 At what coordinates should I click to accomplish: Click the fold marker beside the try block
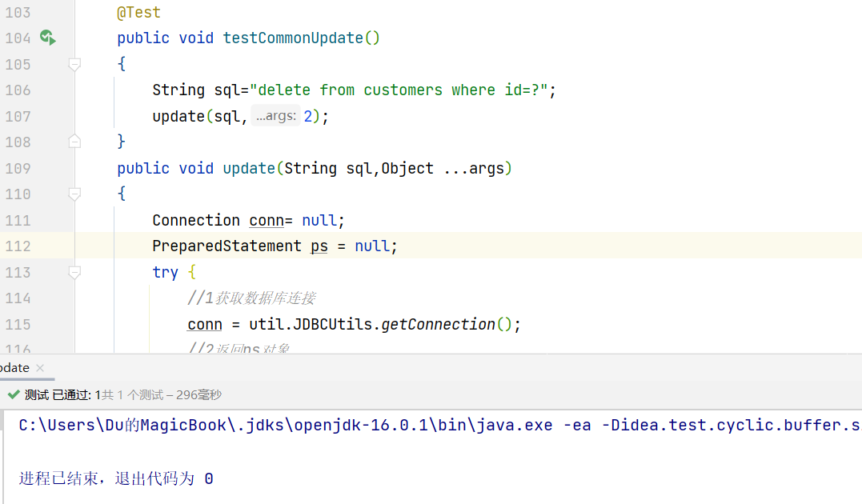pos(74,272)
